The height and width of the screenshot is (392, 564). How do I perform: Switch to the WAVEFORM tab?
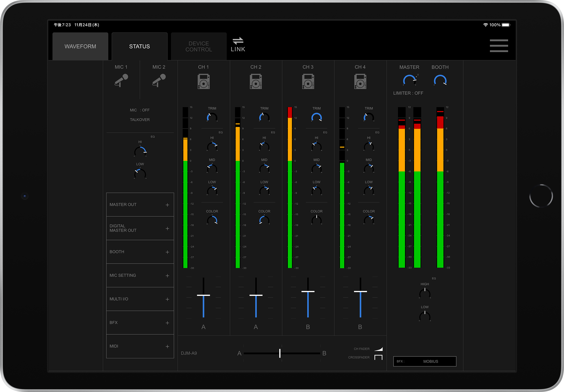pyautogui.click(x=80, y=46)
